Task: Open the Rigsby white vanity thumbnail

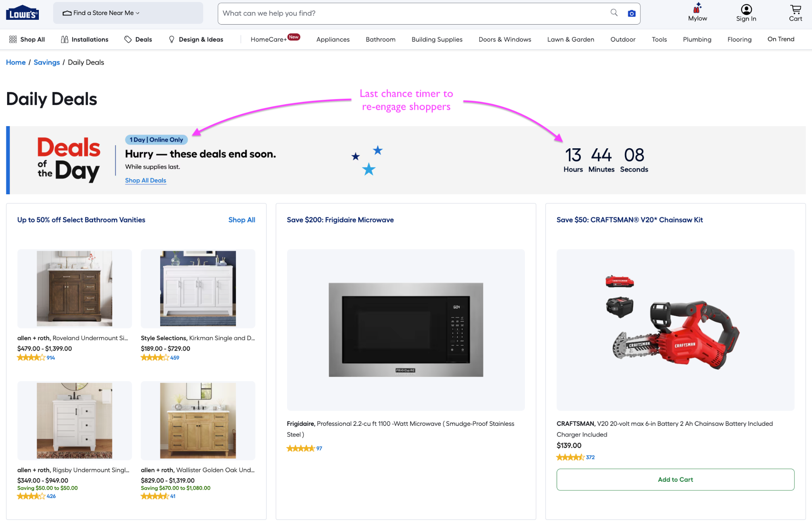Action: [x=75, y=420]
